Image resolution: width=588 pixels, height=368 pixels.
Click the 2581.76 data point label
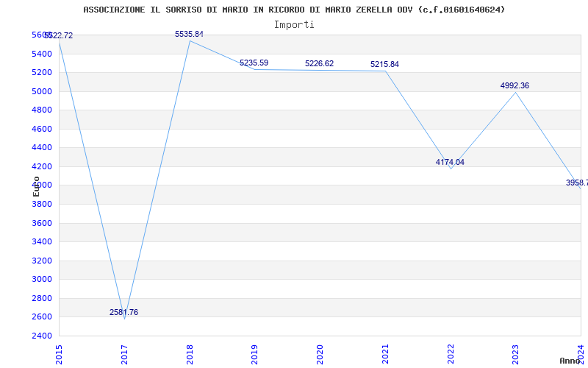(x=123, y=312)
